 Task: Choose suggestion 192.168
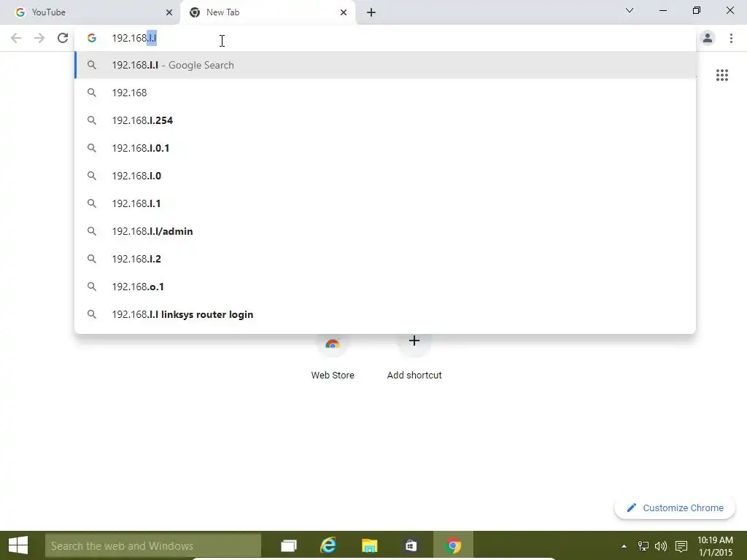[385, 93]
